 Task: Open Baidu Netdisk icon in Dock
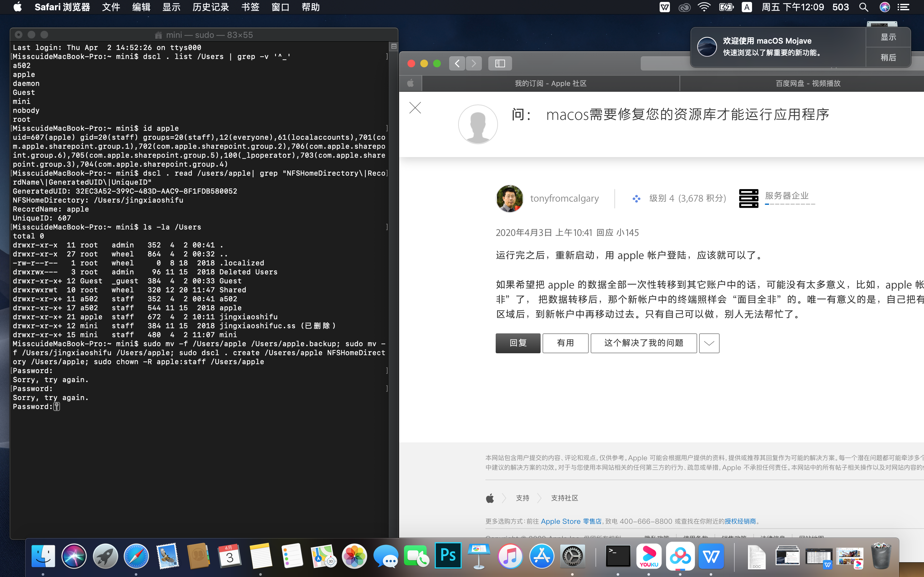point(680,556)
